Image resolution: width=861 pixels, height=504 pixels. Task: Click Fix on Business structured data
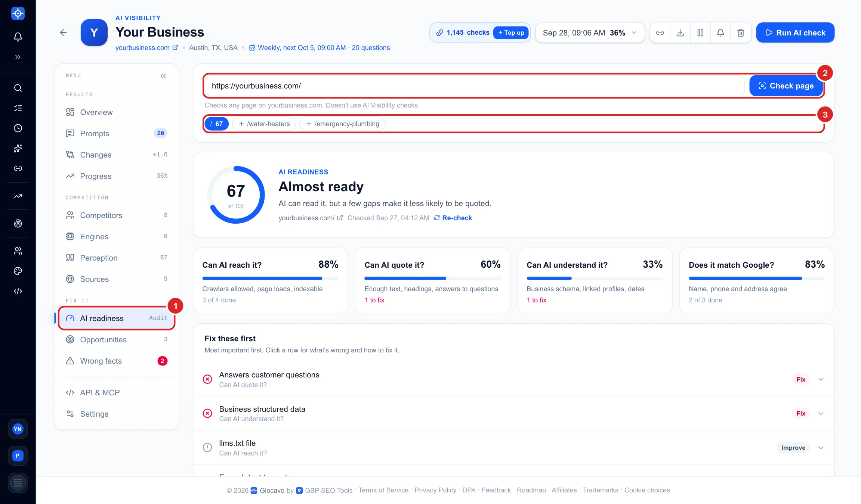point(801,413)
